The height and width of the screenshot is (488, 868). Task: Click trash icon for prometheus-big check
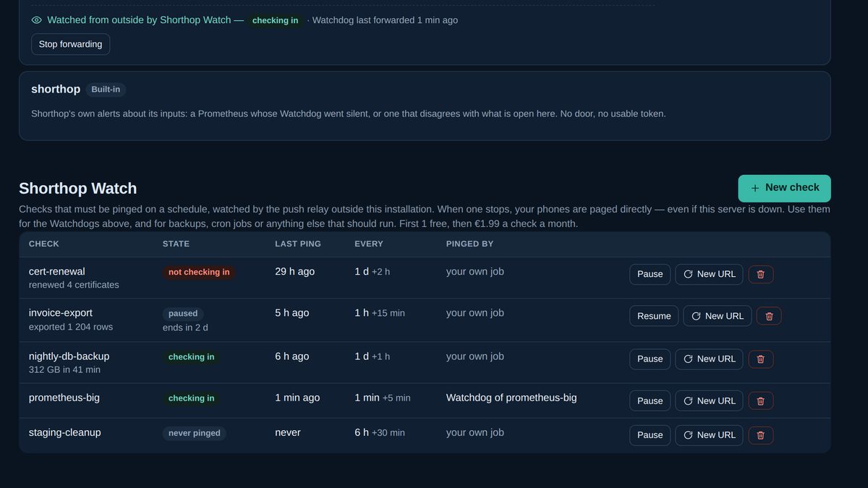pos(760,401)
